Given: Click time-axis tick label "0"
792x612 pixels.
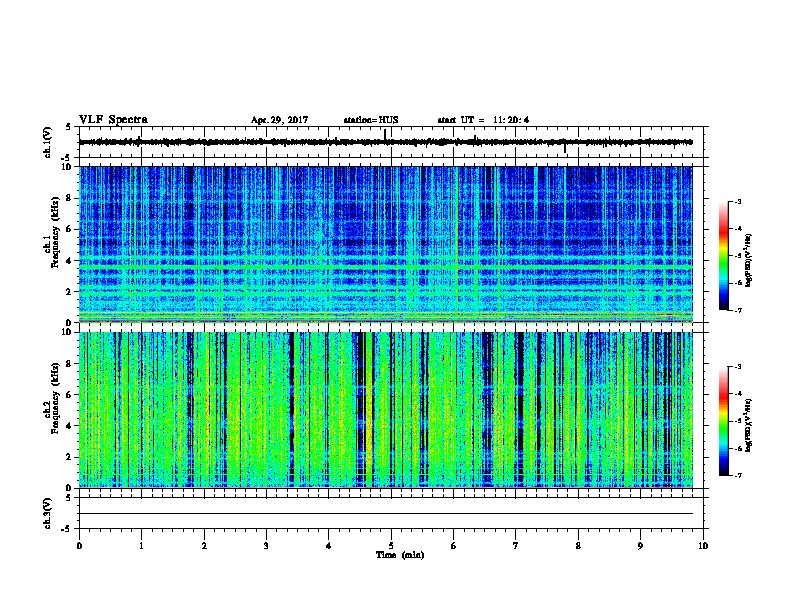Looking at the screenshot, I should coord(79,546).
